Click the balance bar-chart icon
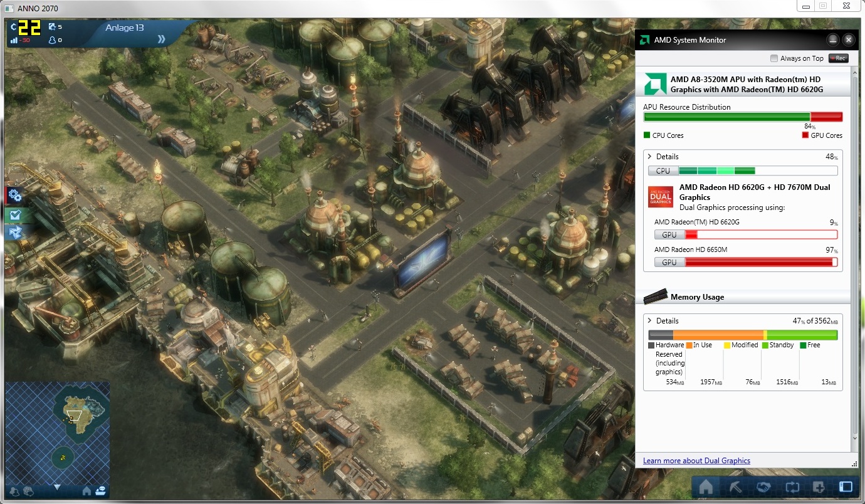This screenshot has height=504, width=865. (14, 40)
